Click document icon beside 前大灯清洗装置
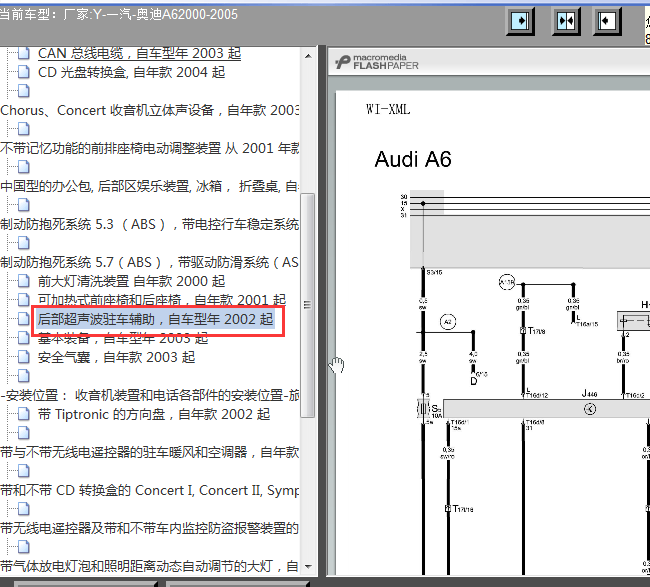 [24, 281]
